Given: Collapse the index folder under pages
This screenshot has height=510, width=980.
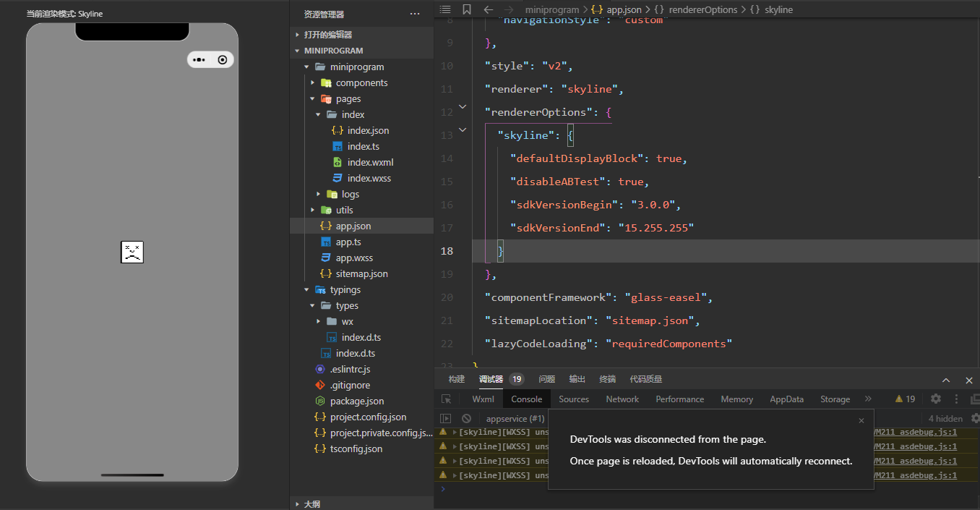Looking at the screenshot, I should [x=361, y=114].
